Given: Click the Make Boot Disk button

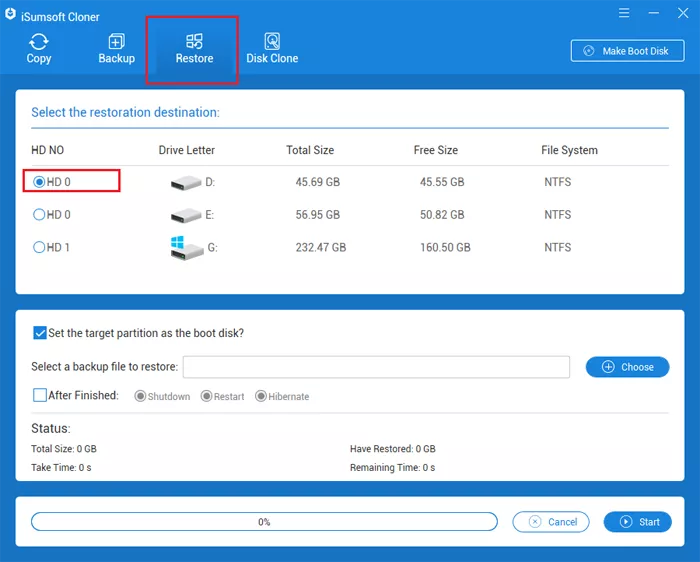Looking at the screenshot, I should click(627, 51).
